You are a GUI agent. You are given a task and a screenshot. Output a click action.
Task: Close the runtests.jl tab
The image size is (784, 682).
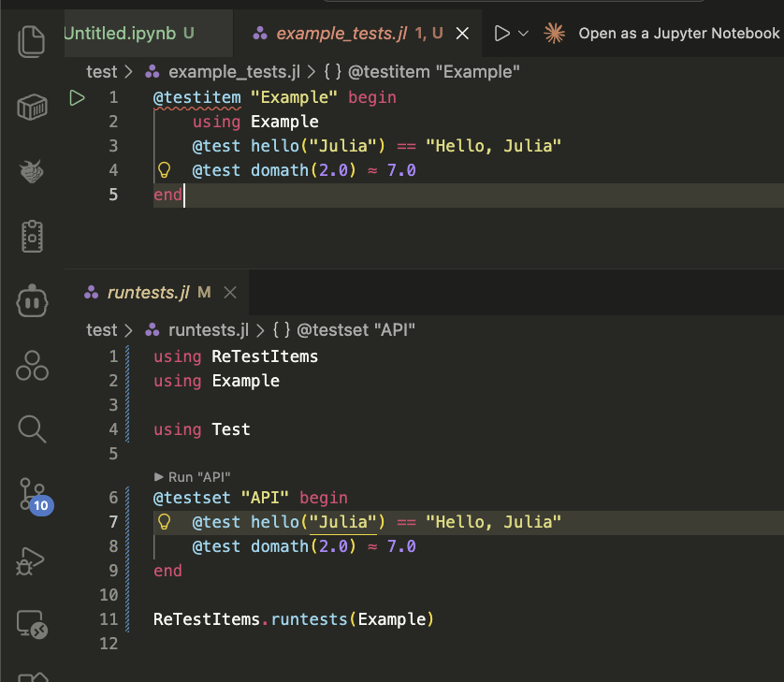(x=230, y=292)
